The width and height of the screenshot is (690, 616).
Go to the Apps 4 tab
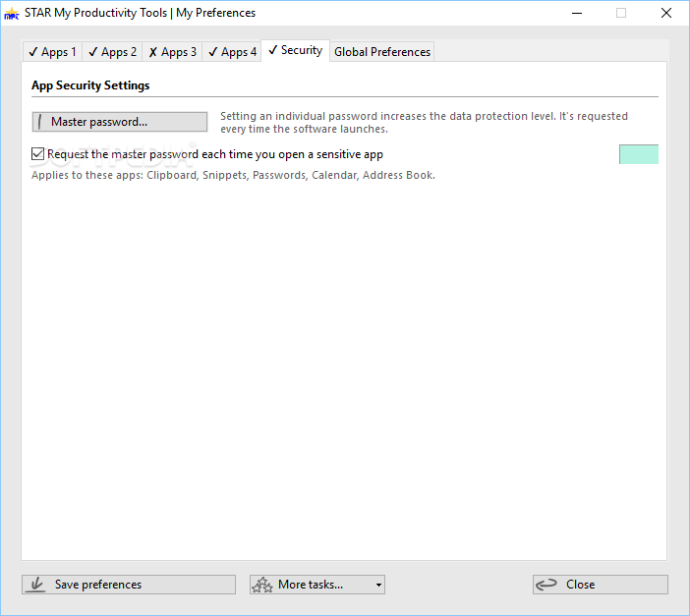232,52
